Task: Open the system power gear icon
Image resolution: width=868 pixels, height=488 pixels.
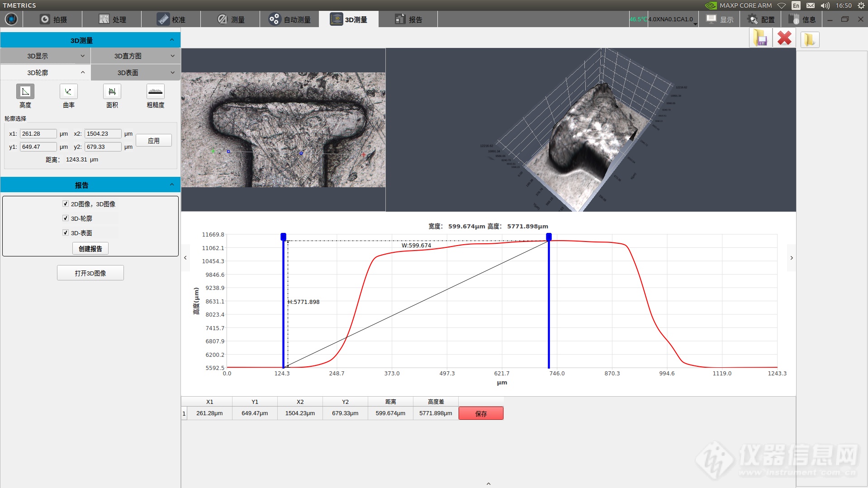Action: click(x=861, y=5)
